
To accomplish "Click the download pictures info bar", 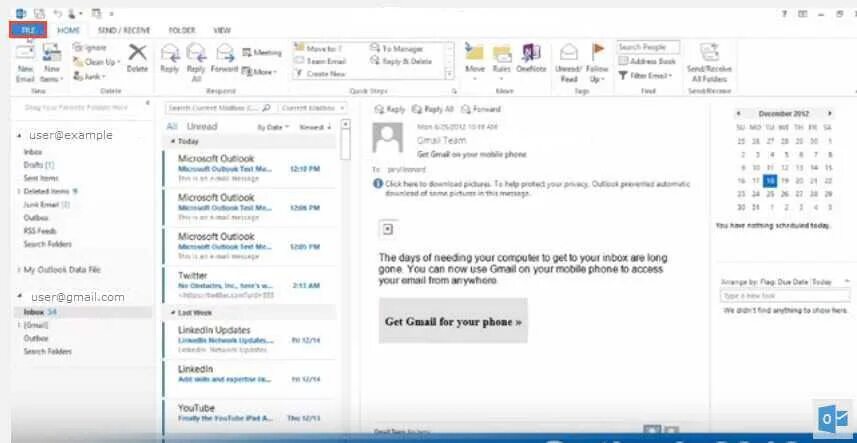I will (531, 189).
